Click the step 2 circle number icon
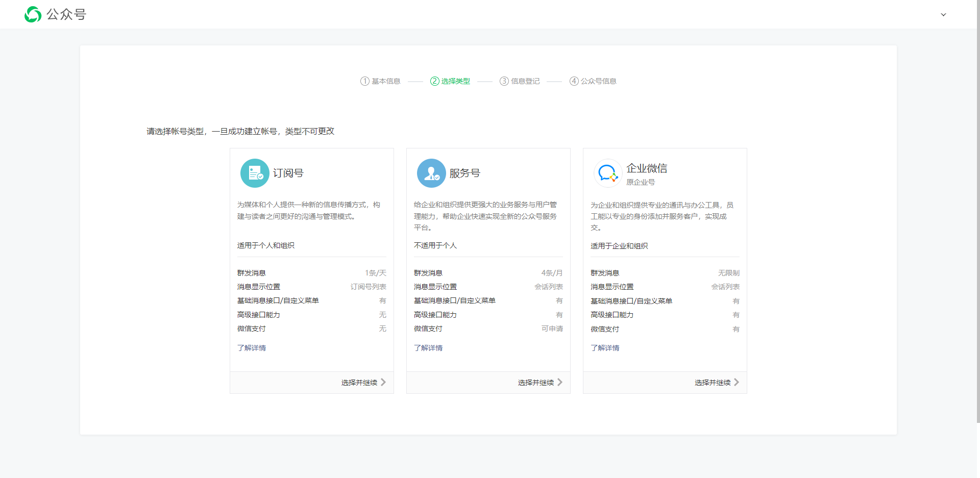Viewport: 980px width, 478px height. tap(435, 81)
